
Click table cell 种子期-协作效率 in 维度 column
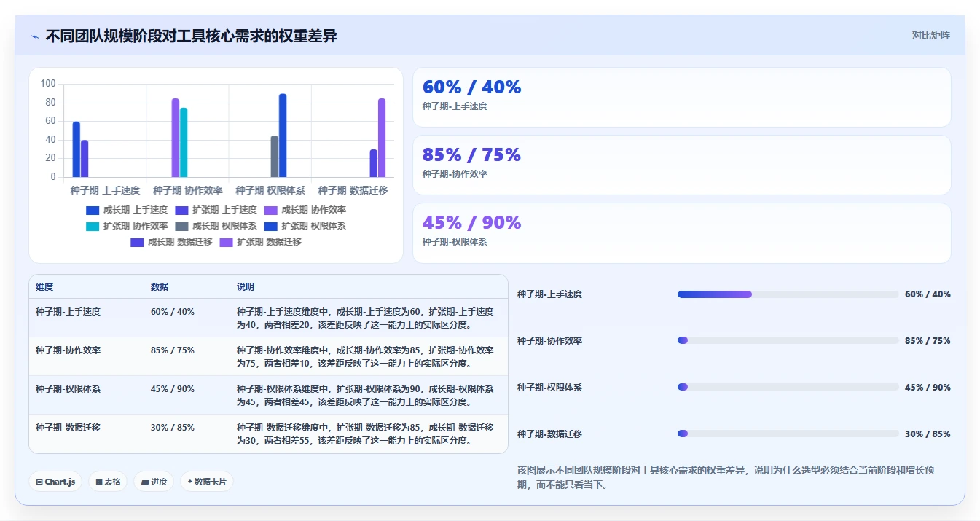point(68,350)
